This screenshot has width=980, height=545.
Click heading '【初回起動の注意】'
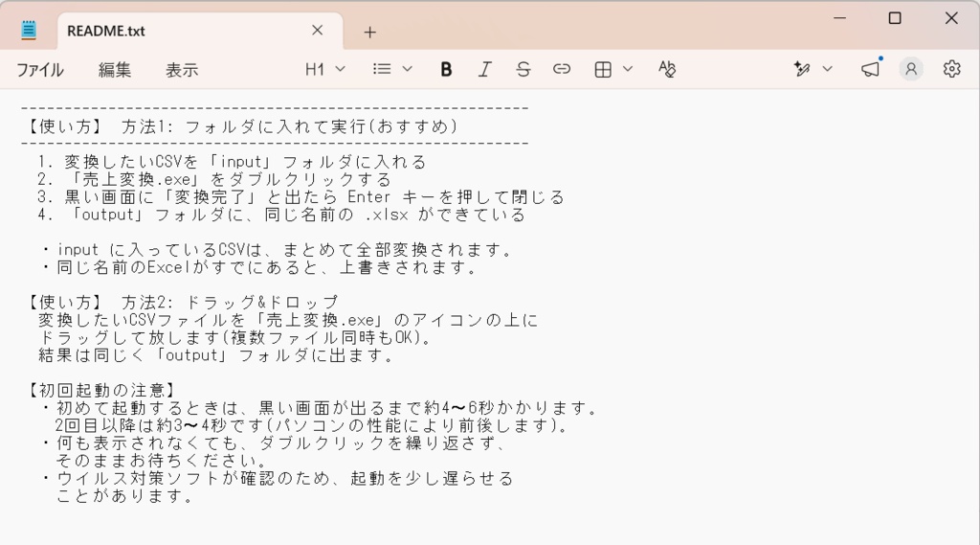tap(101, 391)
